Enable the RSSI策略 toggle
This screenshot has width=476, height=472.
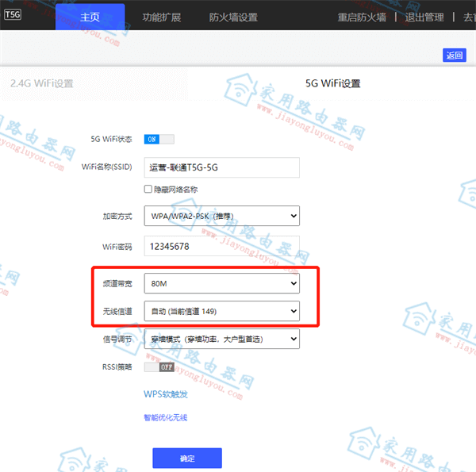click(159, 367)
